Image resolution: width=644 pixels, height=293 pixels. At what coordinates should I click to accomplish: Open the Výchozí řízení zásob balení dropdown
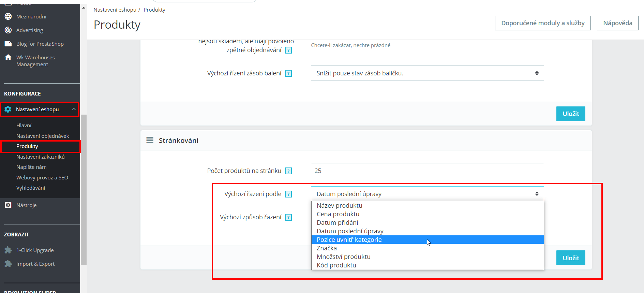(x=427, y=73)
